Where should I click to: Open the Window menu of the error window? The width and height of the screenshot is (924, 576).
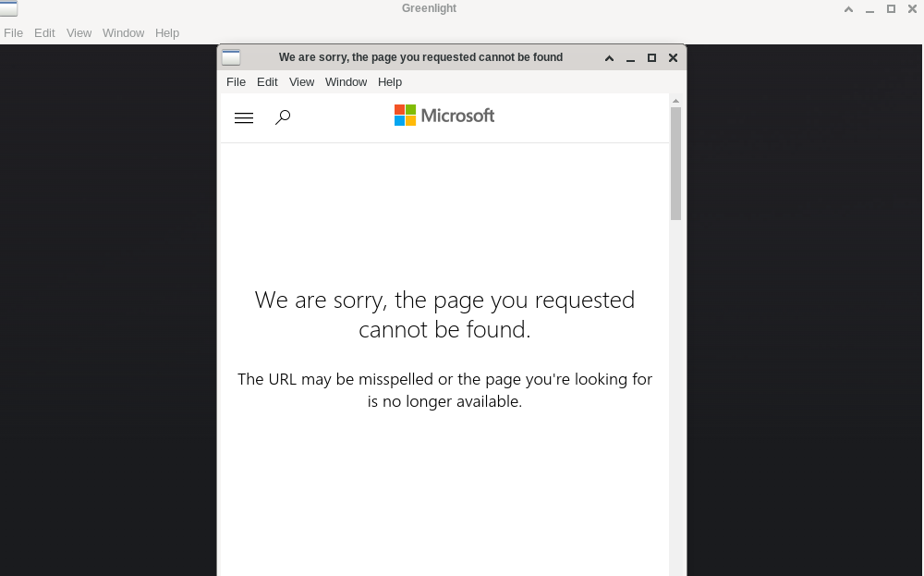pos(346,81)
